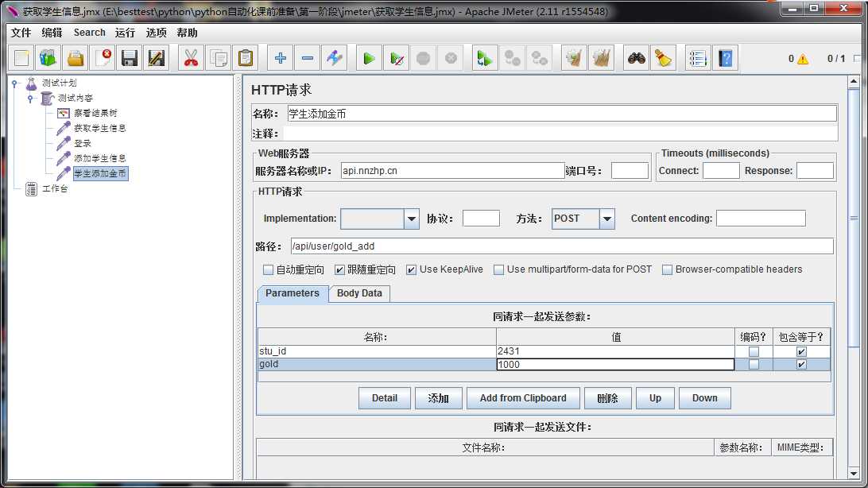Open the 选项 menu
Image resolution: width=868 pixels, height=488 pixels.
[x=157, y=33]
